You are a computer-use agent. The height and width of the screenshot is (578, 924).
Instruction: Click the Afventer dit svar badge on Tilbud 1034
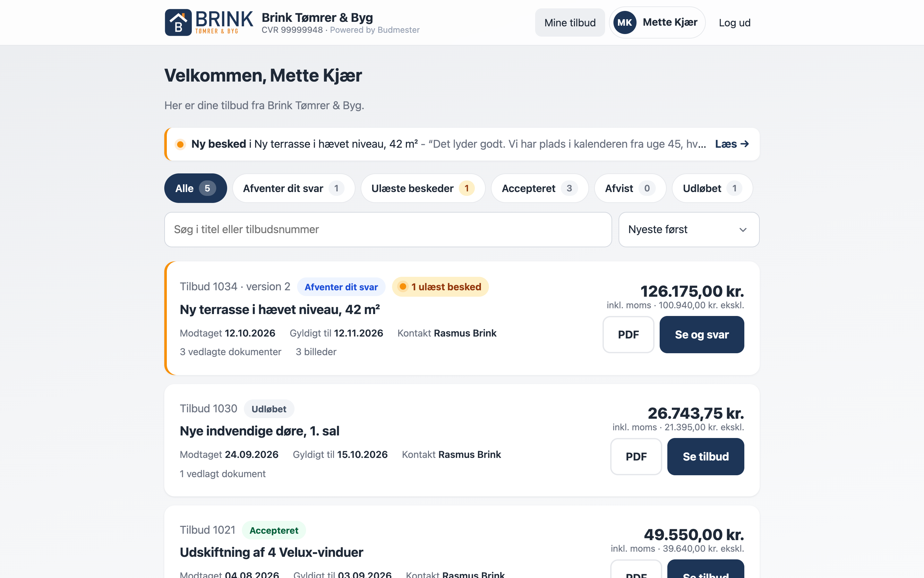[x=341, y=287]
